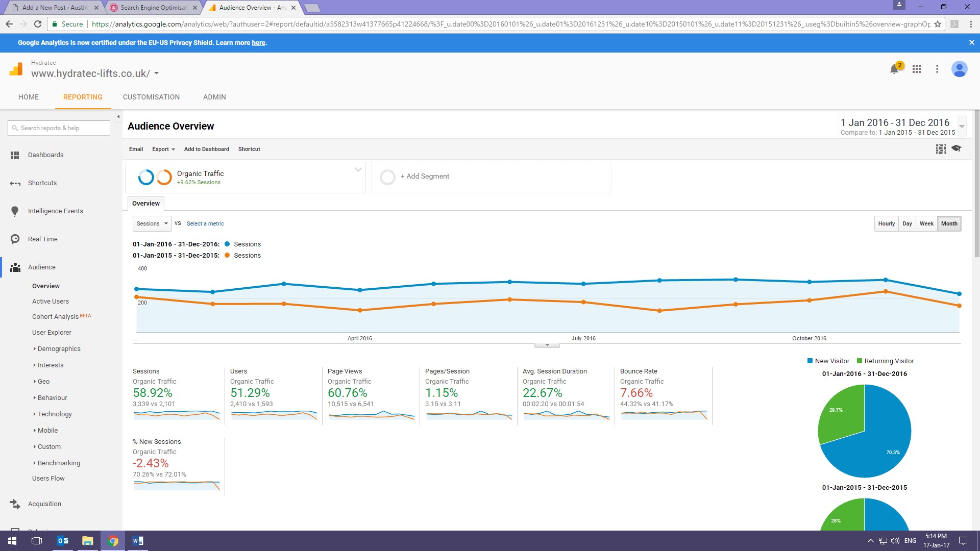
Task: Select the Overview report tab
Action: tap(146, 204)
